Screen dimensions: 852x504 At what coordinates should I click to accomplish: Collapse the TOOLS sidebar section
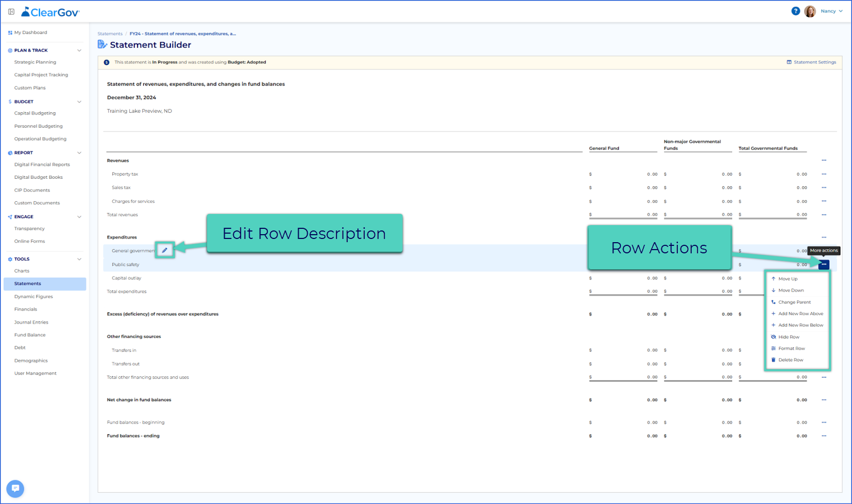click(79, 259)
